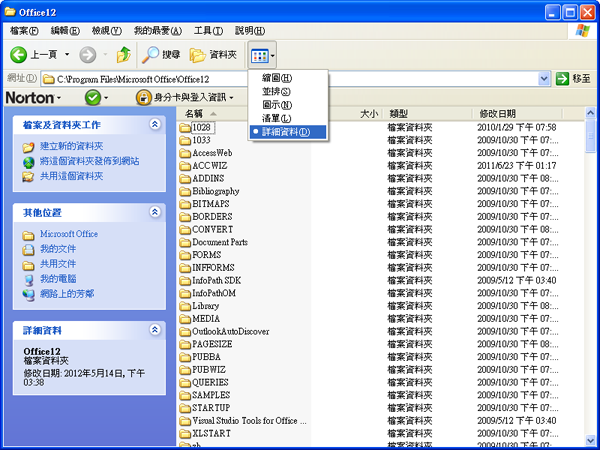The height and width of the screenshot is (450, 600).
Task: Open the 檢視(V) menu
Action: coord(107,31)
